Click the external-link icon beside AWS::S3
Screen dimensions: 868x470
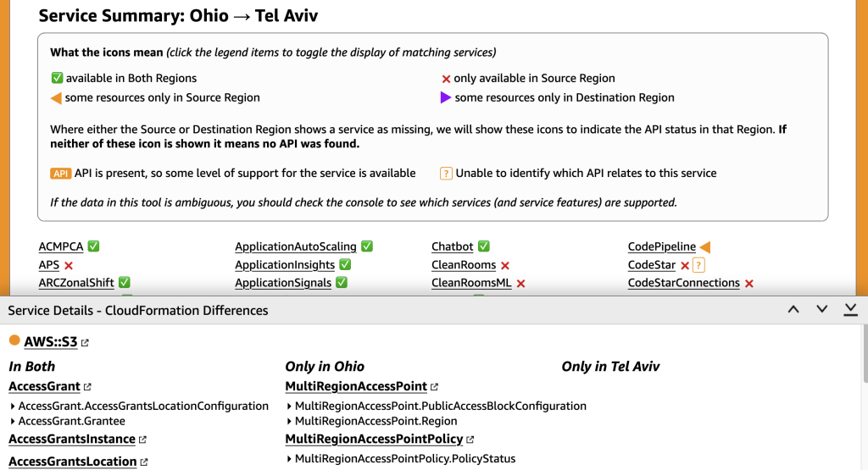pos(85,343)
